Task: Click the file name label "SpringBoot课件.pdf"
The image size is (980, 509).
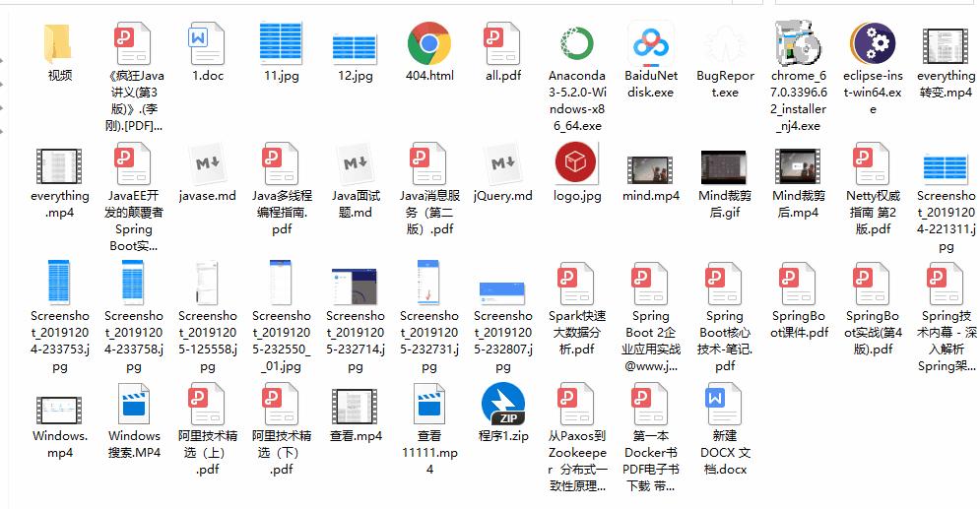Action: (799, 324)
